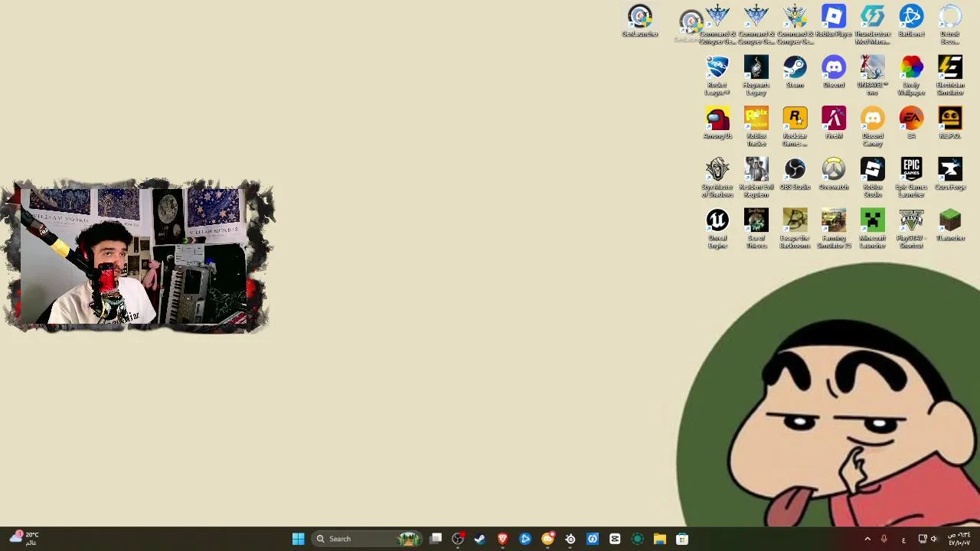Open the Lively Wallpaper desktop icon
The image size is (980, 551).
pos(911,75)
